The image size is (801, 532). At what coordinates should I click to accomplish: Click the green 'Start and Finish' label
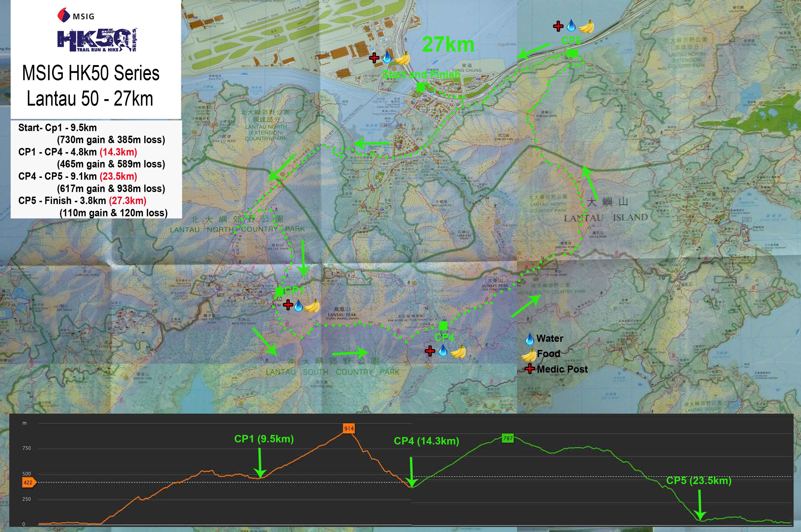421,74
